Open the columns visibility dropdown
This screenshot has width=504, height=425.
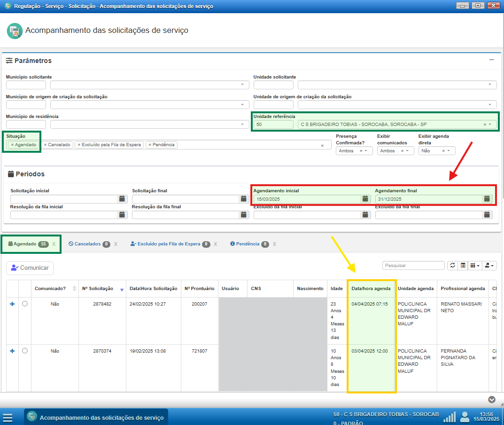(x=475, y=266)
